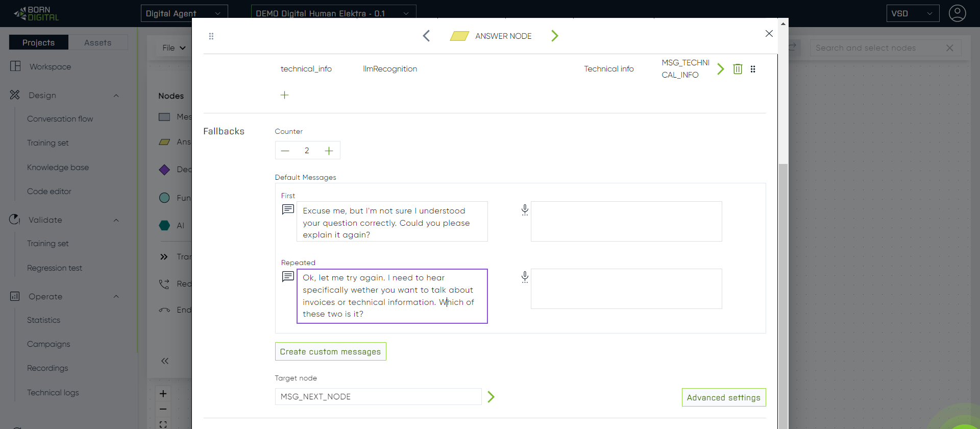Jump to target node MSG_NEXT_NODE arrow
The width and height of the screenshot is (980, 429).
point(491,397)
